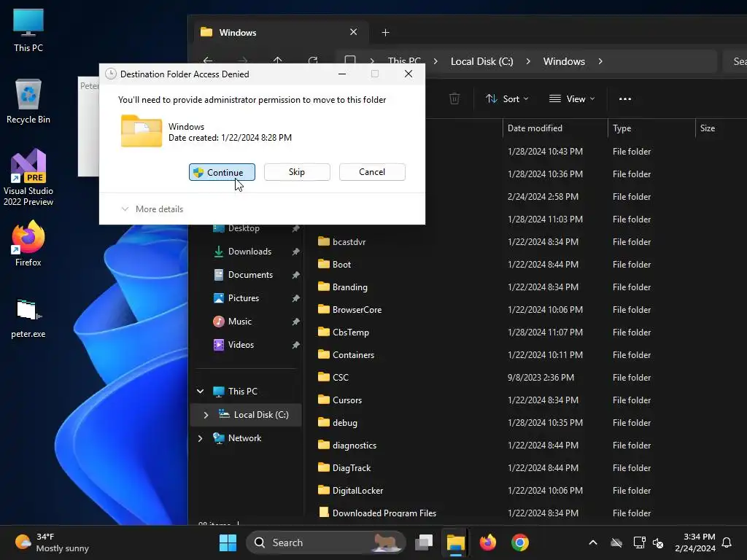
Task: Select the Branding folder
Action: click(x=349, y=287)
